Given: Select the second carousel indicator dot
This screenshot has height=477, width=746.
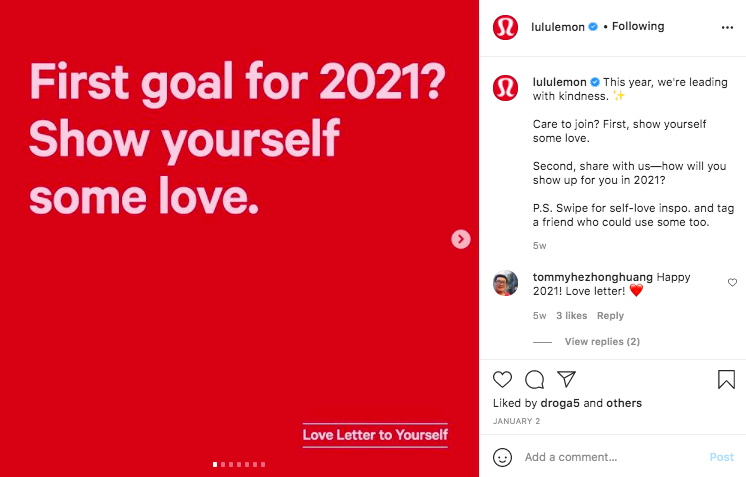Looking at the screenshot, I should point(223,465).
